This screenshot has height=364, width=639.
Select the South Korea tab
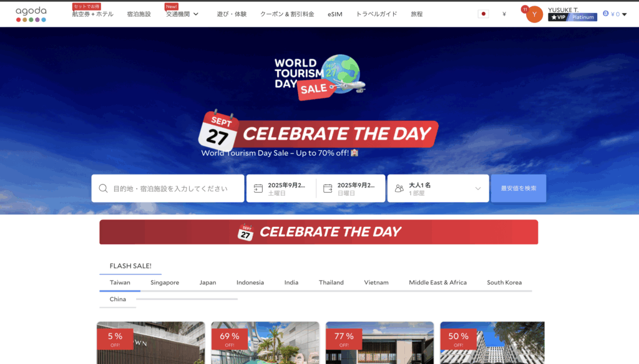[504, 282]
